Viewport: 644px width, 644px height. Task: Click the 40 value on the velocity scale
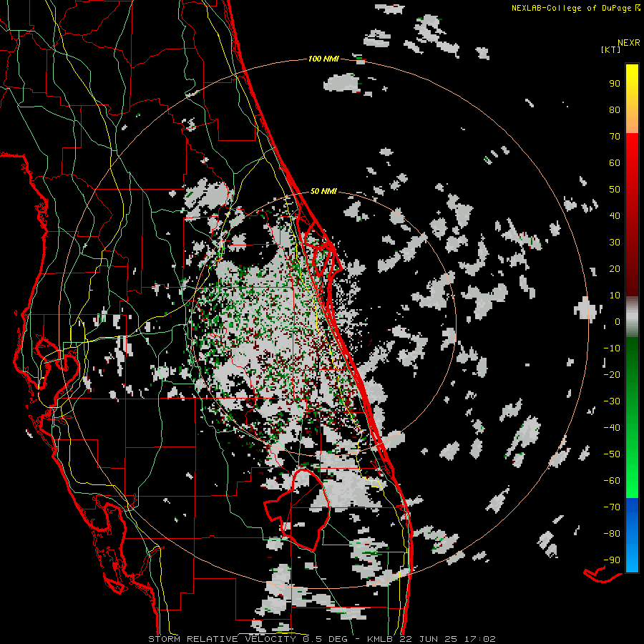click(x=615, y=215)
